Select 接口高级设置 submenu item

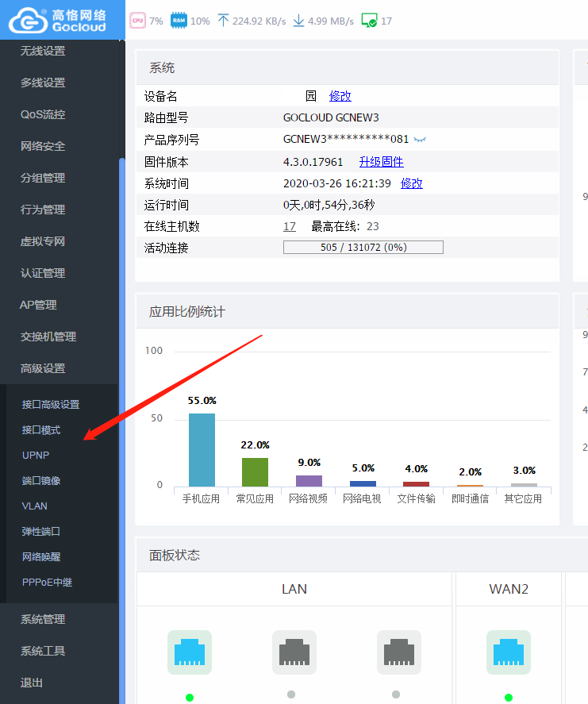tap(51, 405)
